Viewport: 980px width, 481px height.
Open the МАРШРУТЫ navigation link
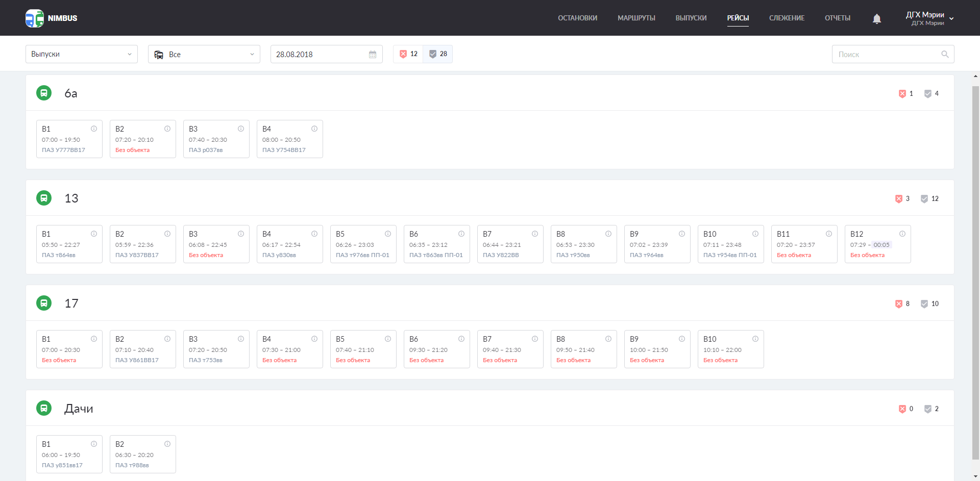pos(636,18)
